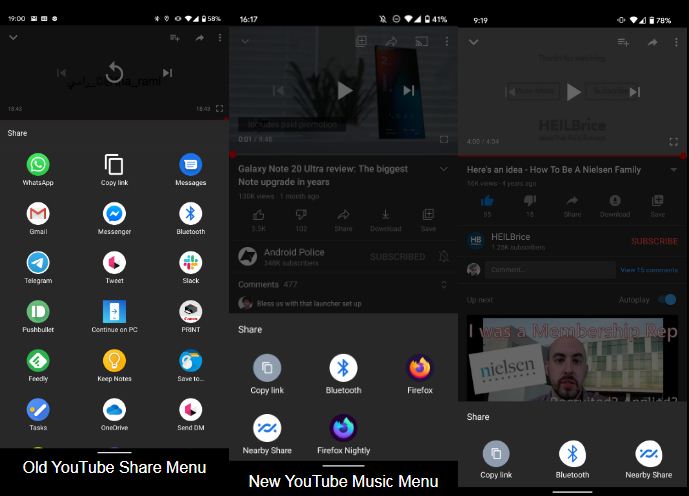Screen dimensions: 689x496
Task: Select Slack as the share target
Action: pos(190,262)
